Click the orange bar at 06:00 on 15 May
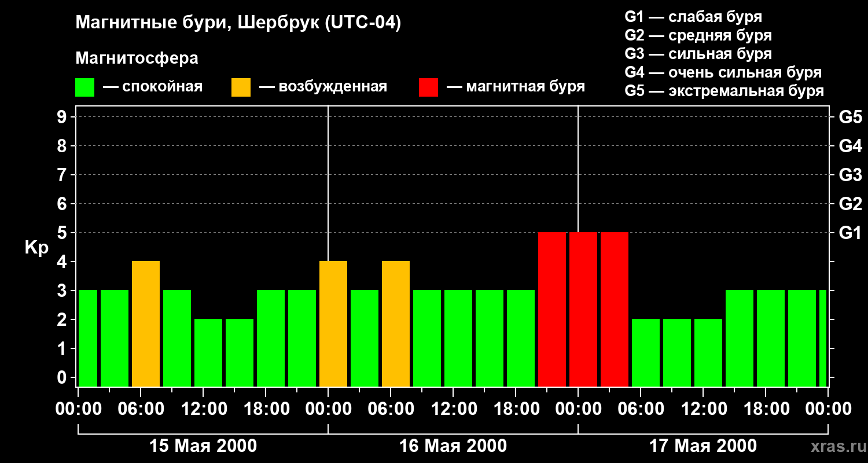 tap(146, 324)
